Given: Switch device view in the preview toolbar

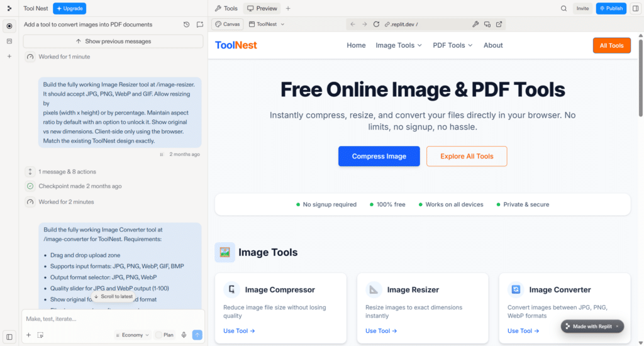Looking at the screenshot, I should [x=487, y=25].
